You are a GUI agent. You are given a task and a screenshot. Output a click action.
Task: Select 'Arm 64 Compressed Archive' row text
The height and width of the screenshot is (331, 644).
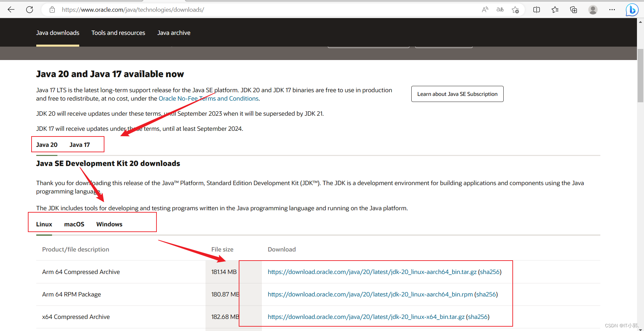click(x=81, y=272)
